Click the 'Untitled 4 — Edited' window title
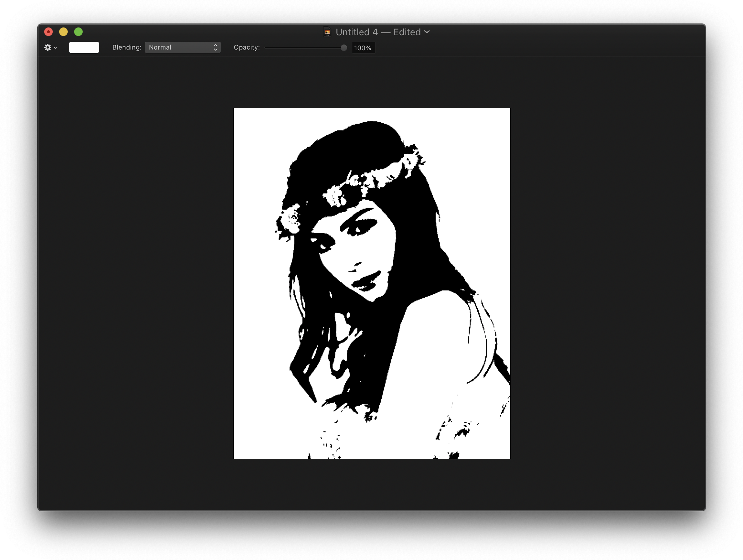This screenshot has height=560, width=743. (378, 32)
